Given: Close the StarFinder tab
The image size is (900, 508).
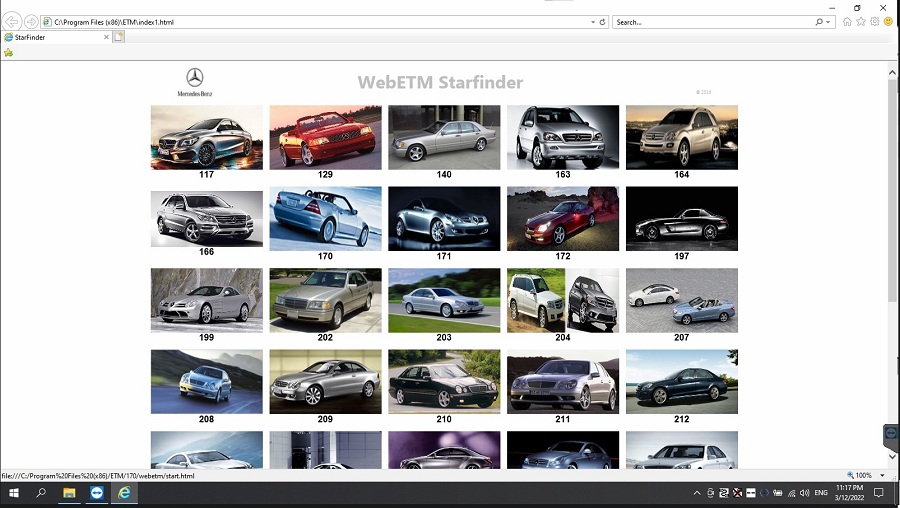Looking at the screenshot, I should tap(106, 37).
